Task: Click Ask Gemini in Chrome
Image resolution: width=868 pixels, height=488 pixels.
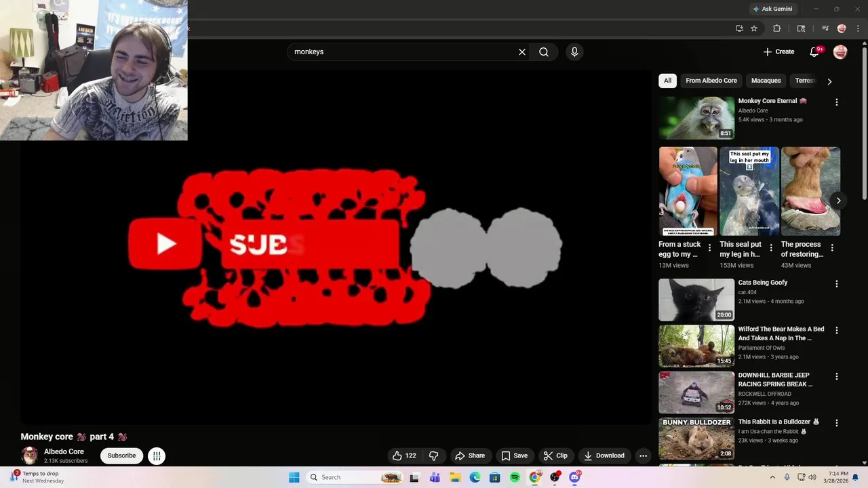Action: [772, 9]
